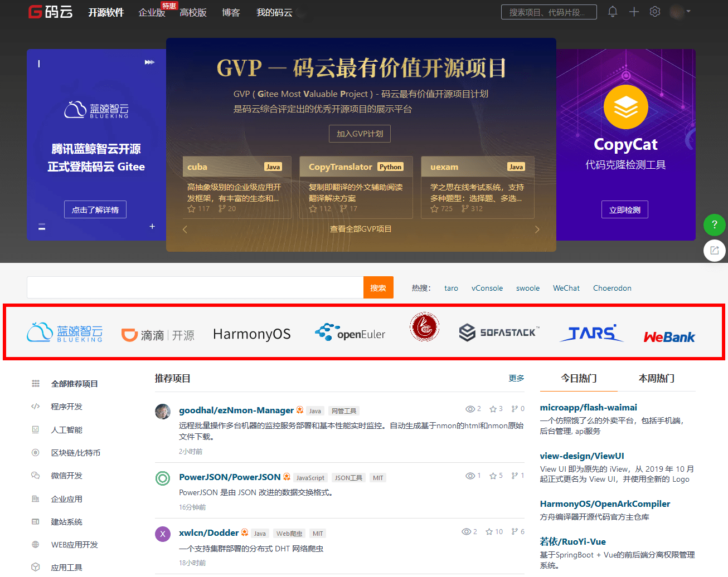Click the goodhal user avatar
This screenshot has width=728, height=577.
[163, 412]
